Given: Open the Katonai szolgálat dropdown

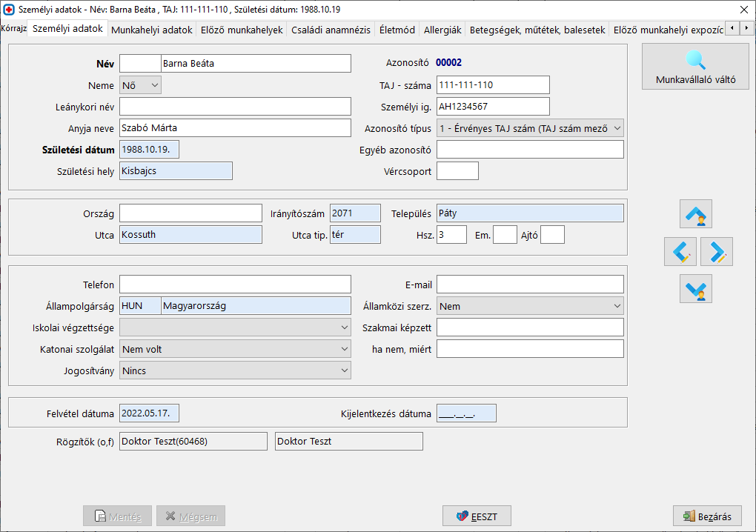Looking at the screenshot, I should (x=235, y=349).
